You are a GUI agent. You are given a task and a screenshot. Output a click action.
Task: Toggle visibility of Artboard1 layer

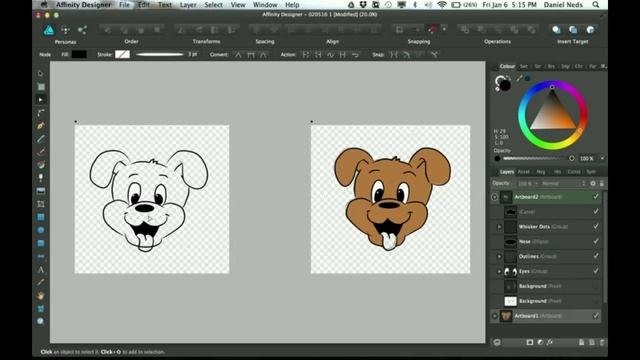click(596, 316)
